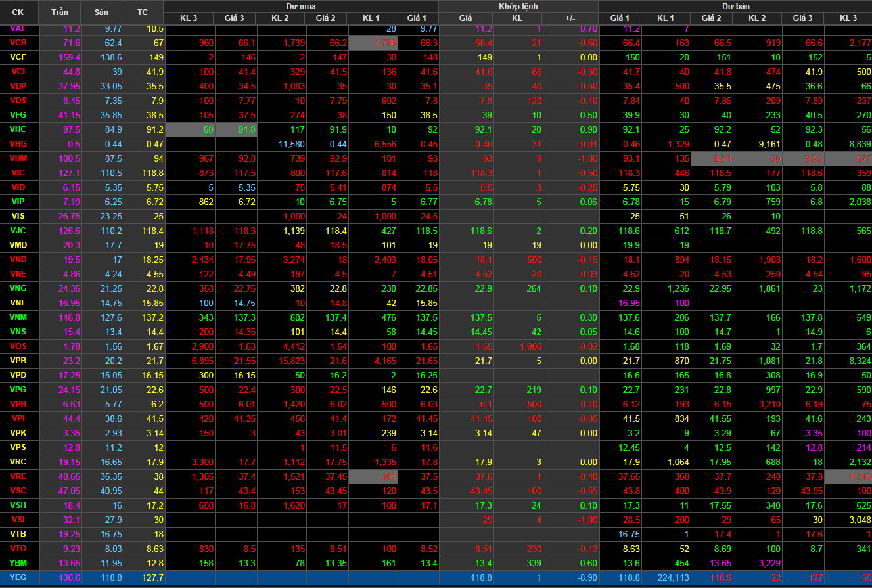The image size is (872, 588).
Task: Select stock ticker VPG
Action: [x=18, y=390]
